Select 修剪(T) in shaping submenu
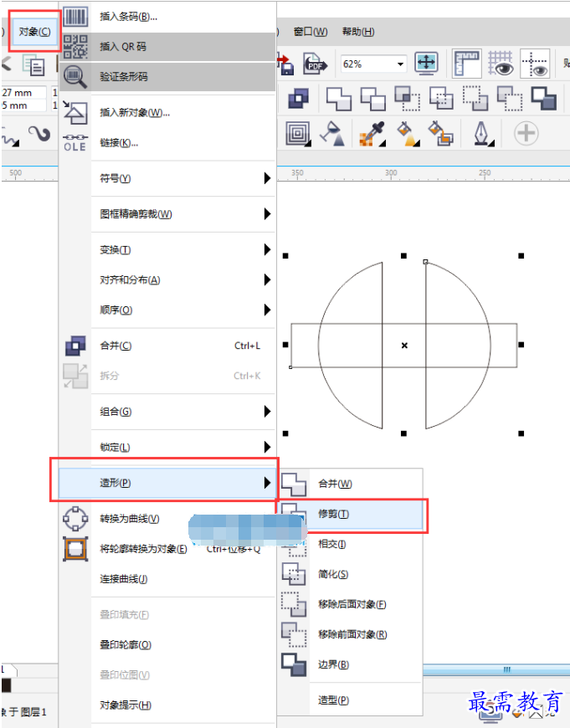Viewport: 570px width, 728px height. point(350,514)
